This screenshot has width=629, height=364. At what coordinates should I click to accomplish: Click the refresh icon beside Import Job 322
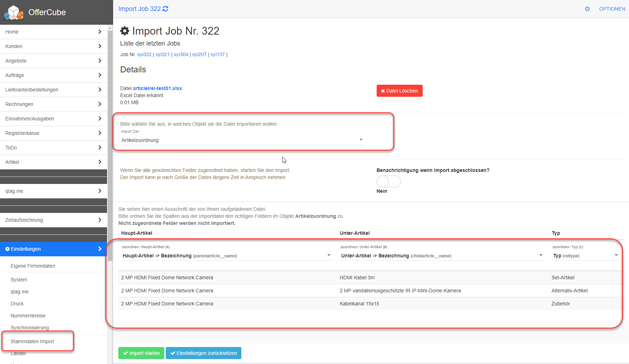[165, 9]
